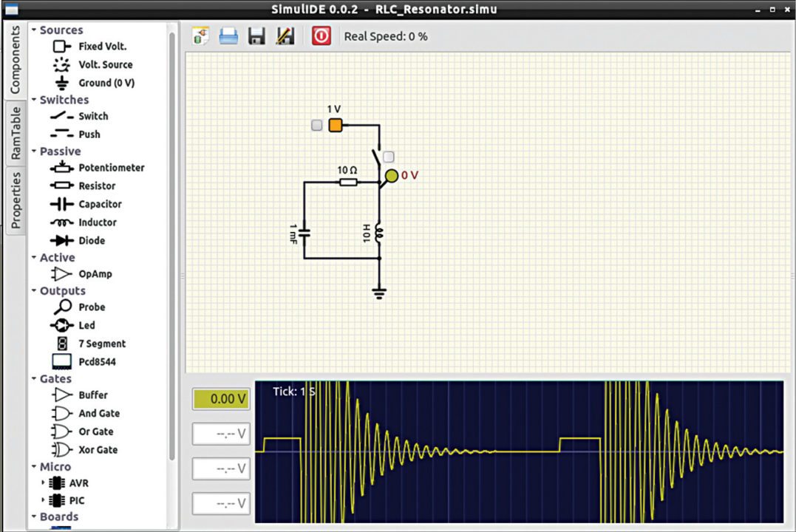Image resolution: width=796 pixels, height=532 pixels.
Task: Click the Save circuit toolbar icon
Action: pyautogui.click(x=256, y=35)
